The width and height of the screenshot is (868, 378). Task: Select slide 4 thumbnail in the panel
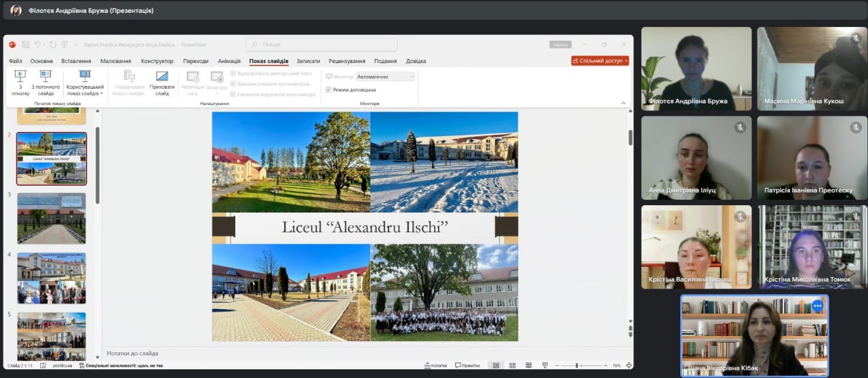(x=52, y=278)
